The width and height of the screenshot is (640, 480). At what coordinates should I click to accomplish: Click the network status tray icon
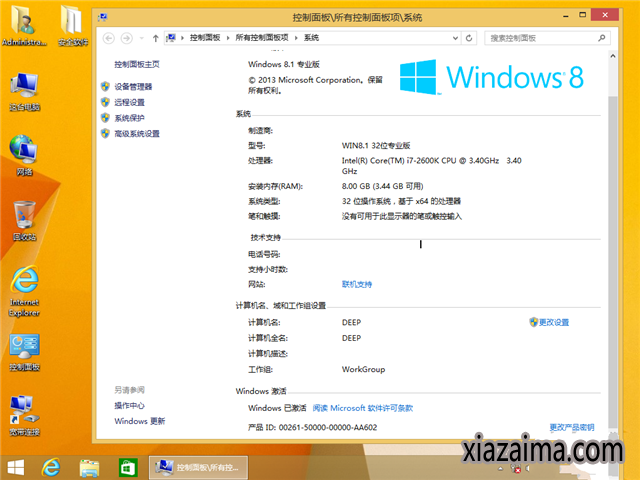(x=516, y=469)
